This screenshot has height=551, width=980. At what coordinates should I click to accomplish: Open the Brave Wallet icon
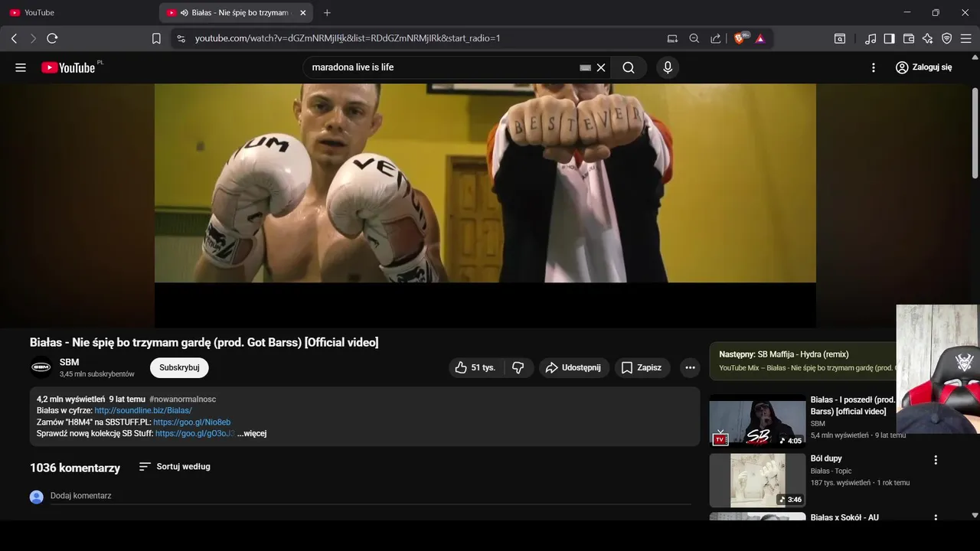tap(909, 38)
